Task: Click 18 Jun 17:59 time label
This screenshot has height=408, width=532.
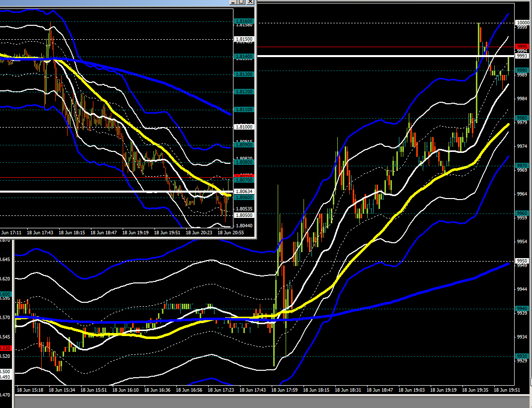Action: click(x=284, y=390)
